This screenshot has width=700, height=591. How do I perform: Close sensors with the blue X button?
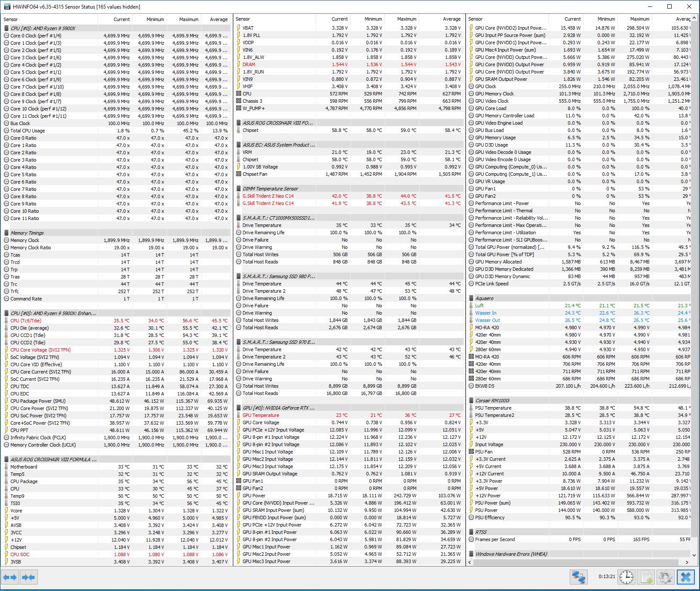tap(686, 577)
